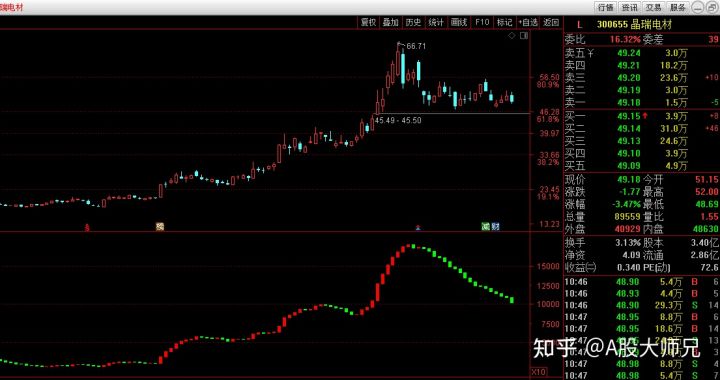Click the 换手 turnover 3.13%
This screenshot has height=380, width=720.
coord(629,243)
